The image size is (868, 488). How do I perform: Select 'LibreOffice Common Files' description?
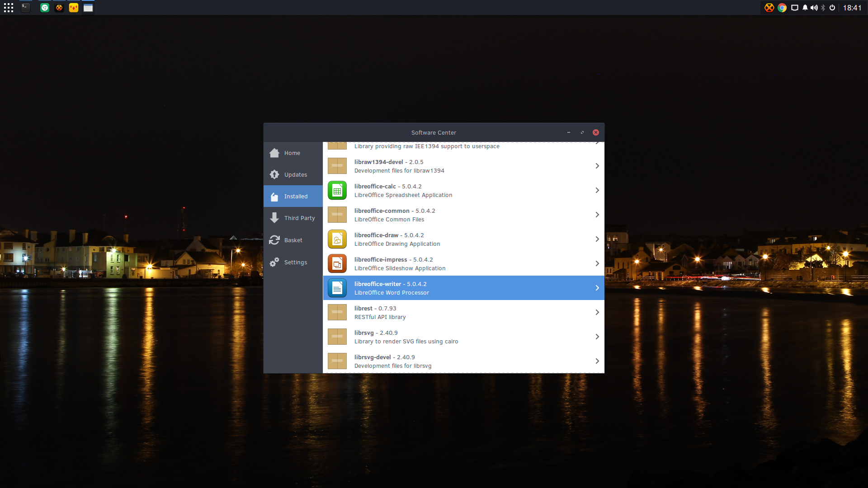(x=389, y=220)
